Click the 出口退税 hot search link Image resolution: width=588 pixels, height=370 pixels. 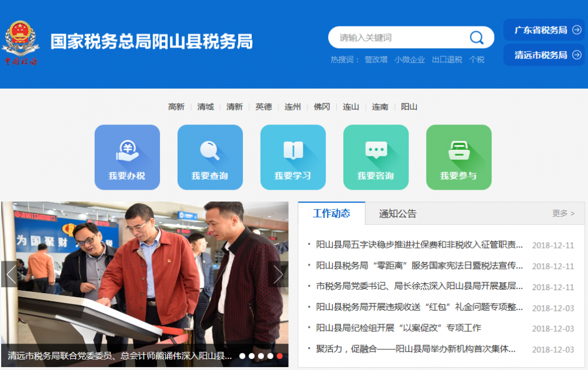pyautogui.click(x=447, y=59)
